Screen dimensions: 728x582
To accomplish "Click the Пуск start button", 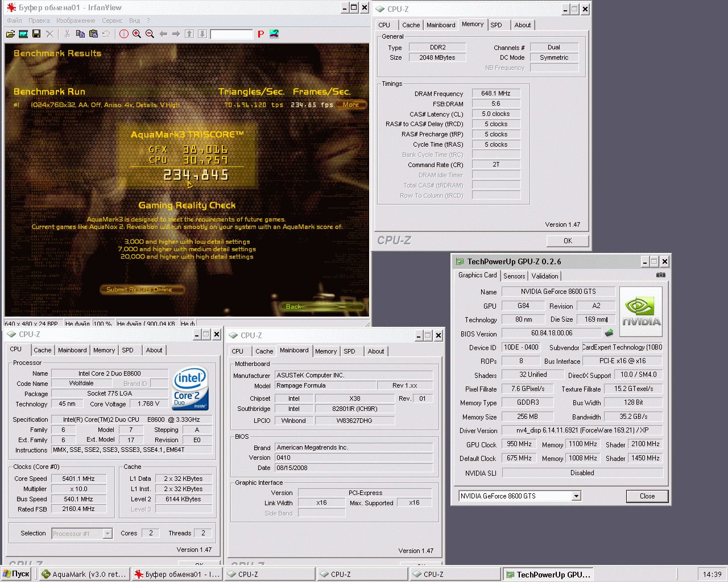I will (x=16, y=574).
